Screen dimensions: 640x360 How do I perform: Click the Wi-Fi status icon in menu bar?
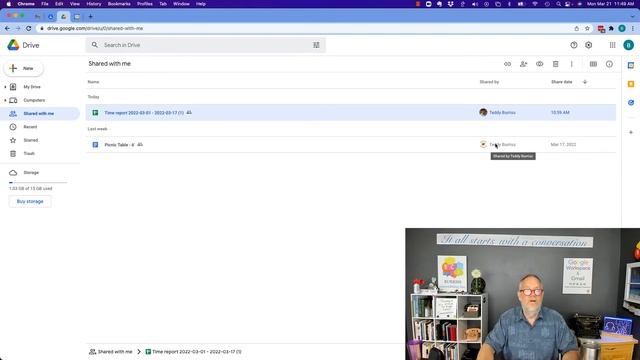tap(535, 4)
